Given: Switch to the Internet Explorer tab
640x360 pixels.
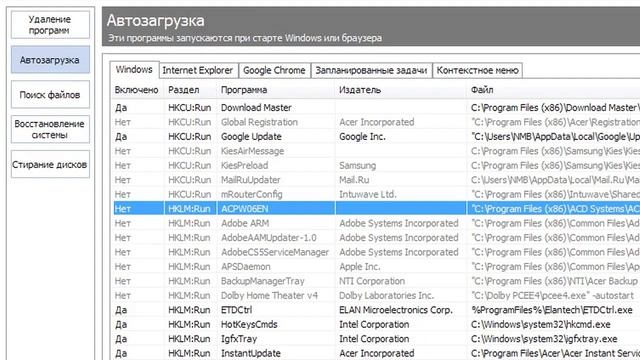Looking at the screenshot, I should click(x=198, y=70).
